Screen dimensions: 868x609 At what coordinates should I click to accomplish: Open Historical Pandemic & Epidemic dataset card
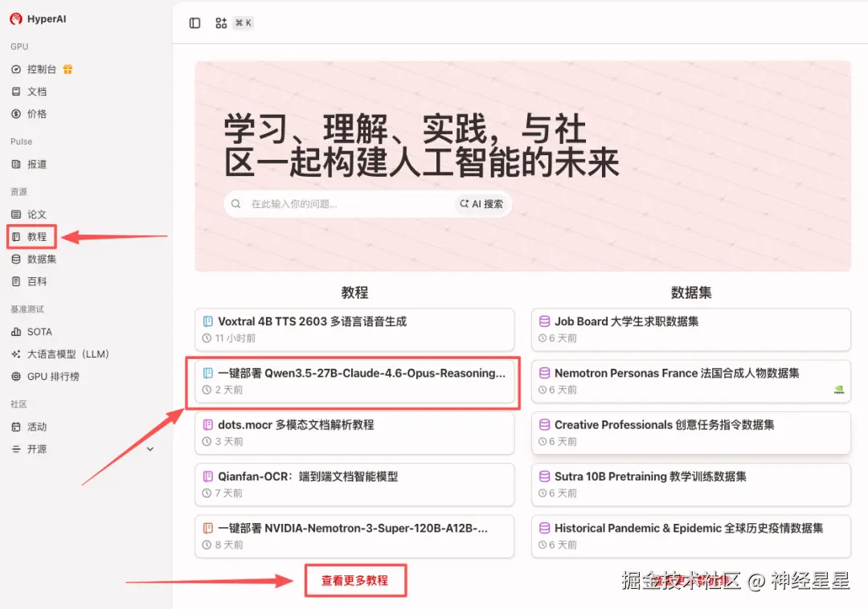(691, 537)
